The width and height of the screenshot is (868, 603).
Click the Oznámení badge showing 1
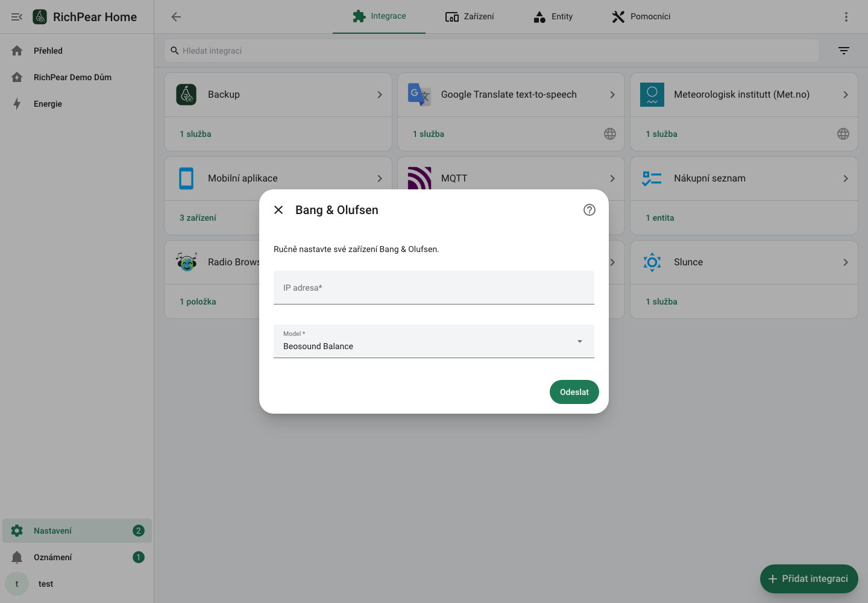coord(139,557)
